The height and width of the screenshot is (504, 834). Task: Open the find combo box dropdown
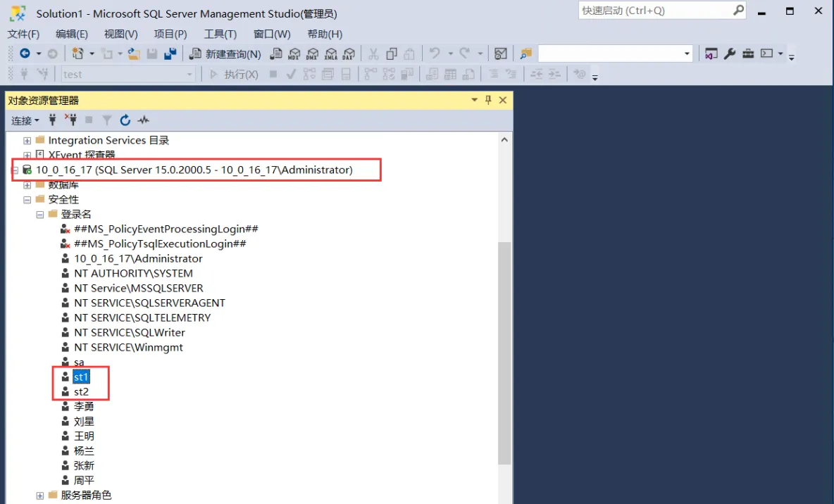click(x=687, y=53)
